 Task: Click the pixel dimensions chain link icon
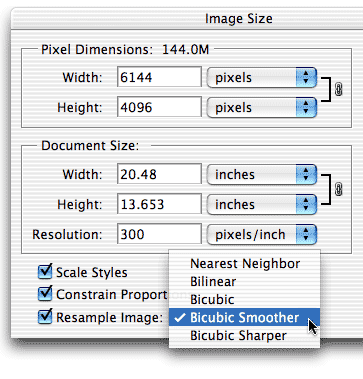[338, 90]
